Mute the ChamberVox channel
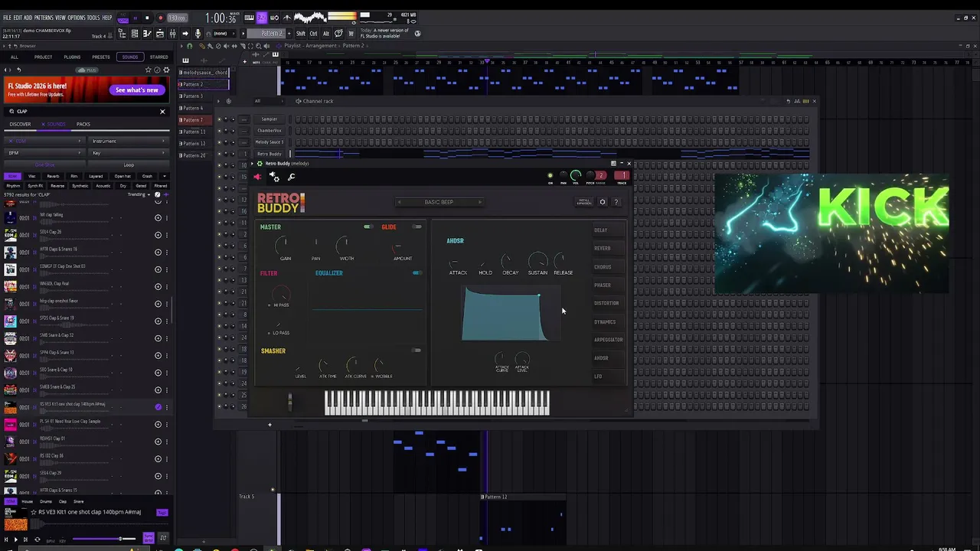Image resolution: width=980 pixels, height=551 pixels. pos(219,131)
